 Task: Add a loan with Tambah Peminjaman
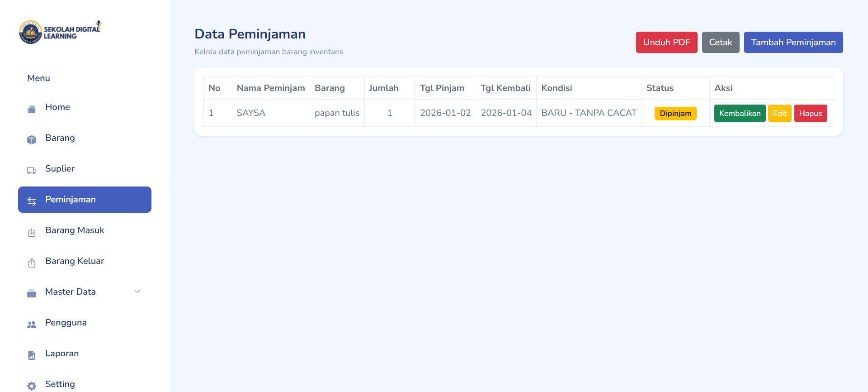793,43
